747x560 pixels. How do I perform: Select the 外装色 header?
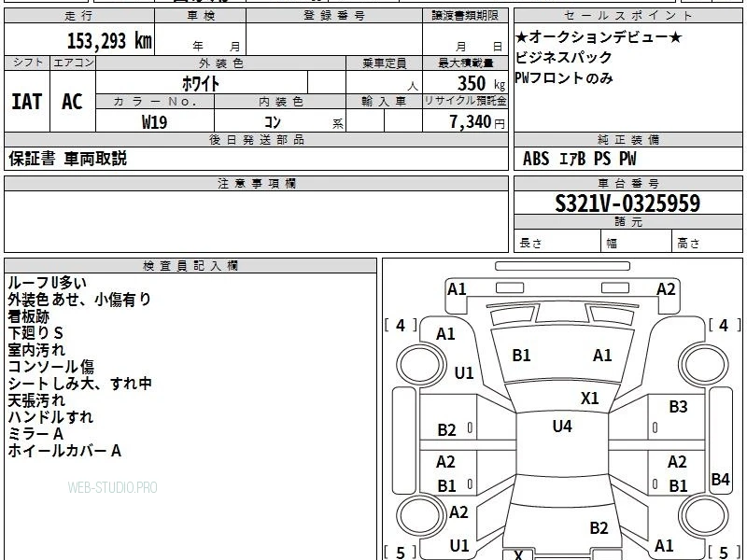(x=221, y=63)
